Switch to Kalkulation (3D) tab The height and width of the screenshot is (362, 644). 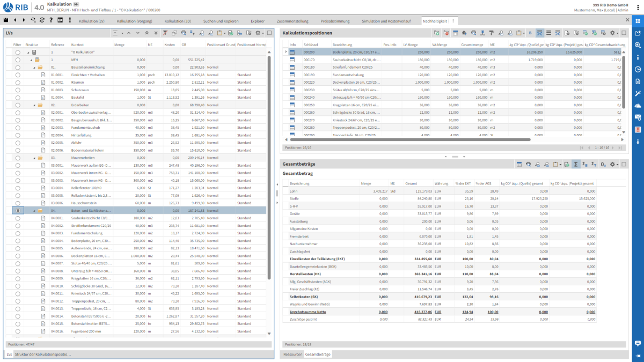(178, 21)
